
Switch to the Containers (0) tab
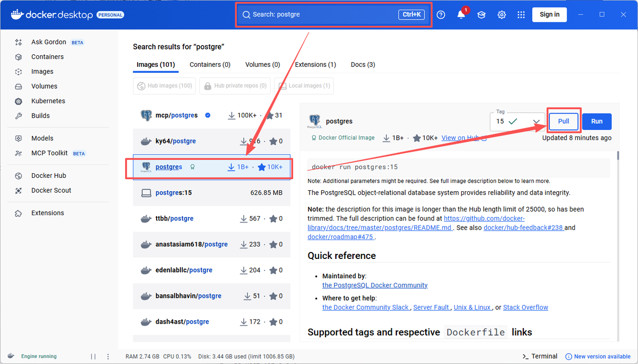(x=210, y=65)
